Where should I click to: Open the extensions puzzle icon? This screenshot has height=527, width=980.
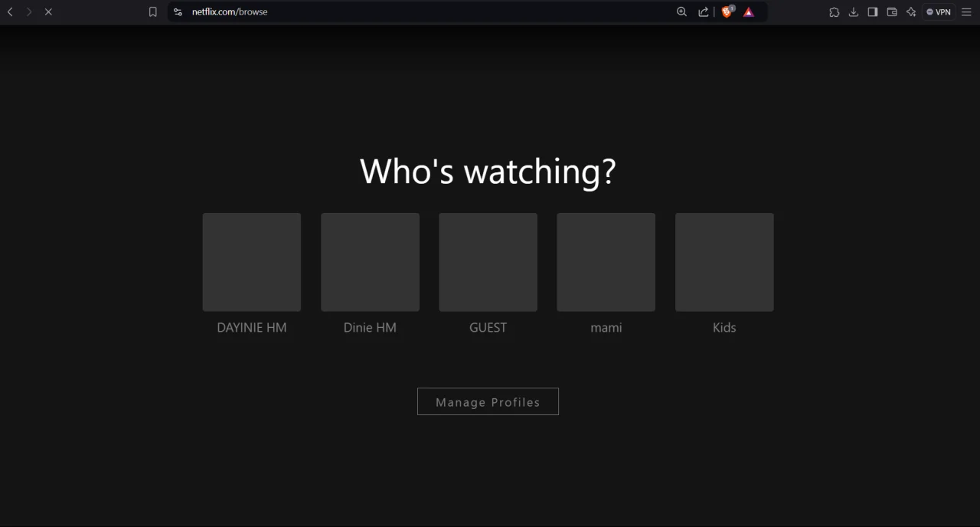point(834,12)
